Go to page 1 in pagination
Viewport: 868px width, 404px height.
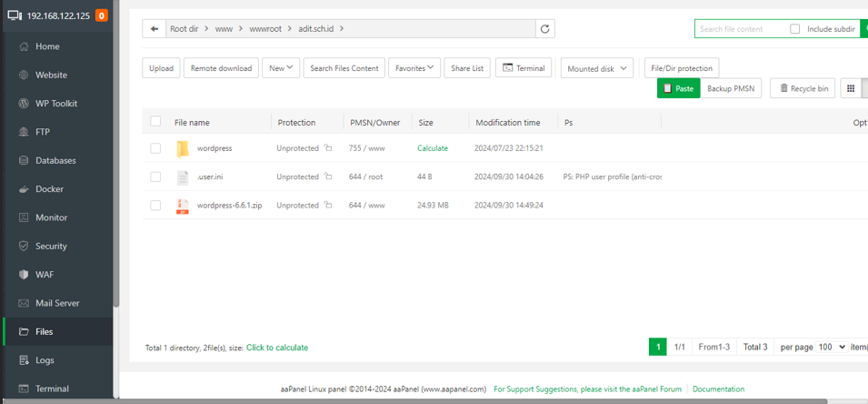[658, 347]
